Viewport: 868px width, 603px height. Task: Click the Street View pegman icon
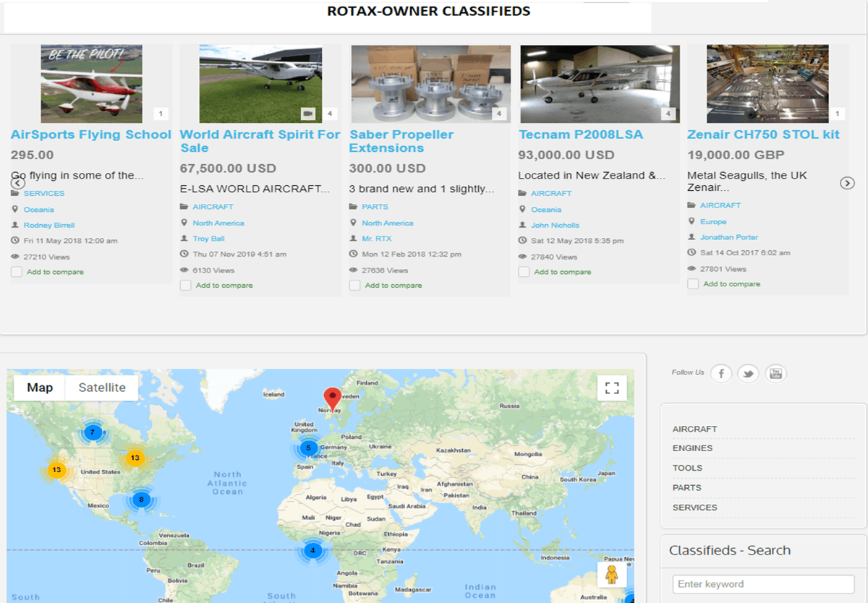(613, 575)
